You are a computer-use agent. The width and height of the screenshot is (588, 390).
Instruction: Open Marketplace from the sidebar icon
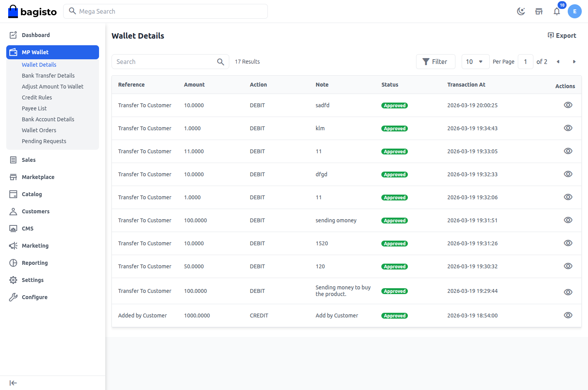pyautogui.click(x=13, y=177)
